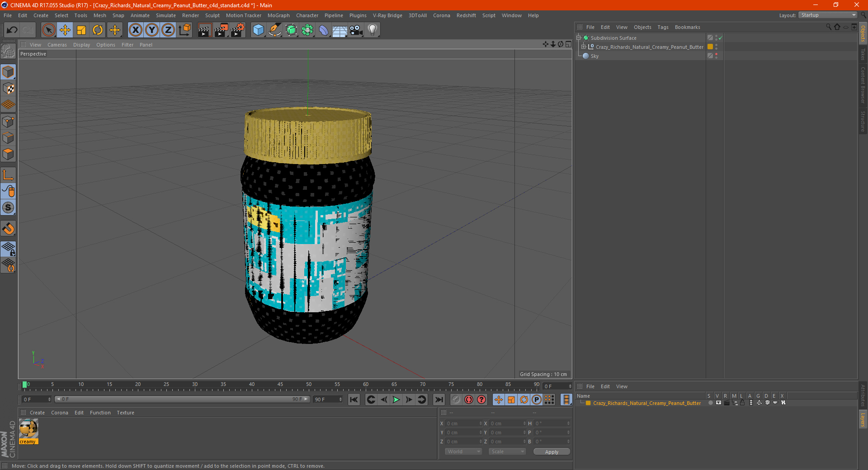Open material manager Texture menu

pos(125,413)
